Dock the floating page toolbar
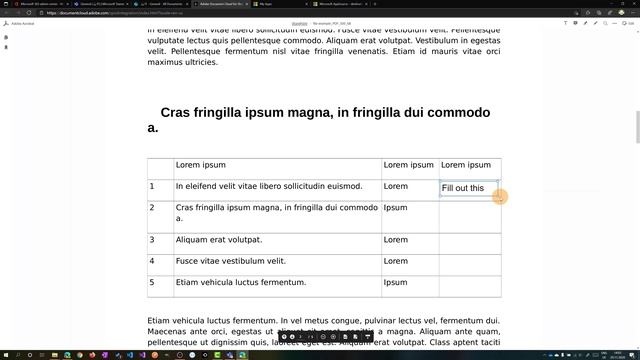Viewport: 640px width, 360px height. (x=368, y=337)
